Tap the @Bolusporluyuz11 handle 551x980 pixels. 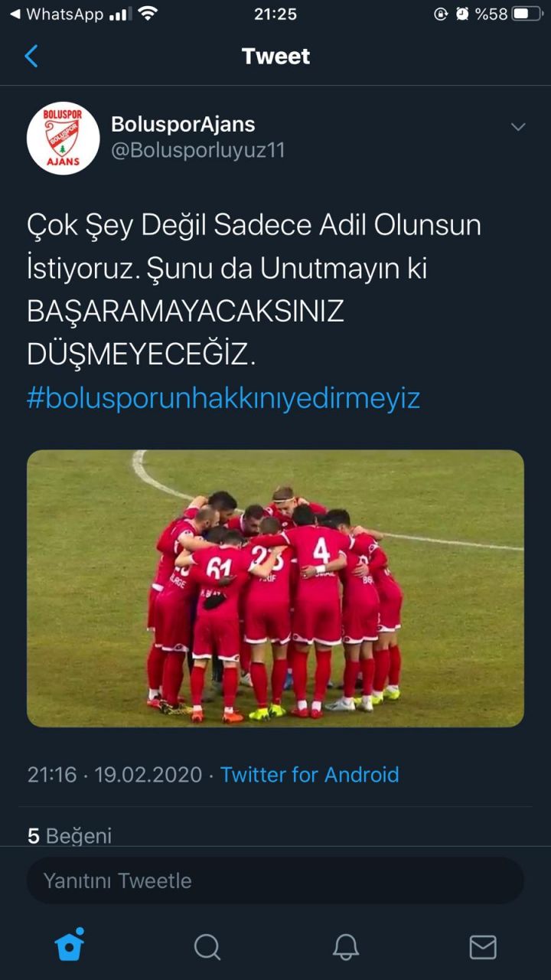point(198,150)
